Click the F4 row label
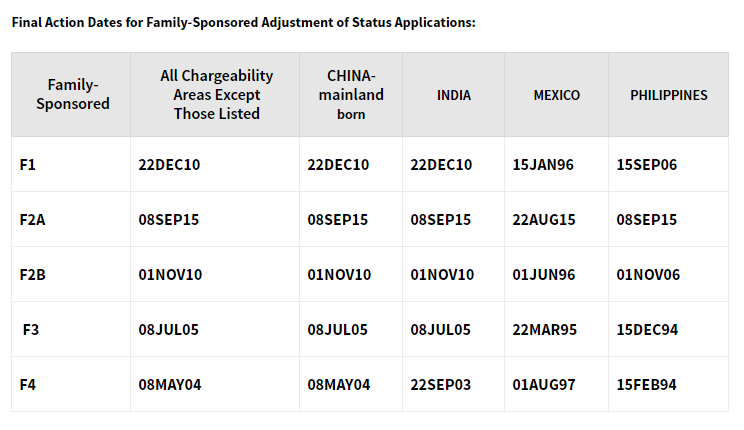Viewport: 744px width, 430px height. coord(28,385)
